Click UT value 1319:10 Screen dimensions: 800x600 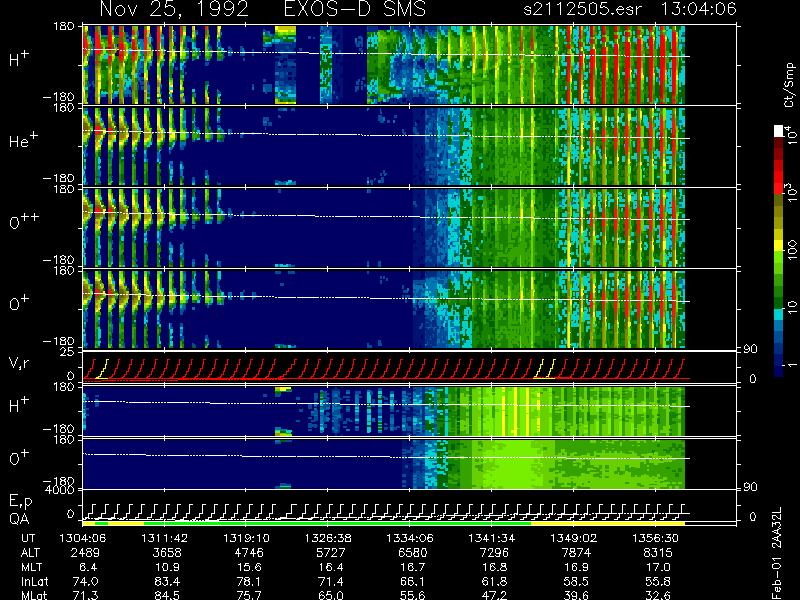pos(246,538)
